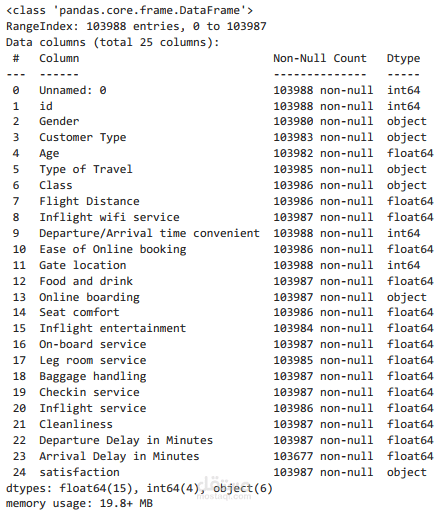Viewport: 448px width, 511px height.
Task: Click the 103677 non-null count value
Action: click(323, 456)
